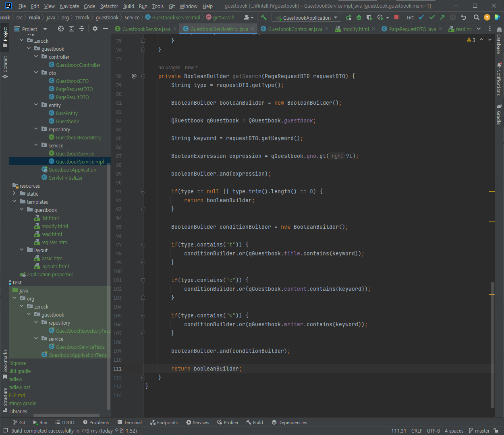
Task: Stop the running app with red square
Action: [396, 17]
